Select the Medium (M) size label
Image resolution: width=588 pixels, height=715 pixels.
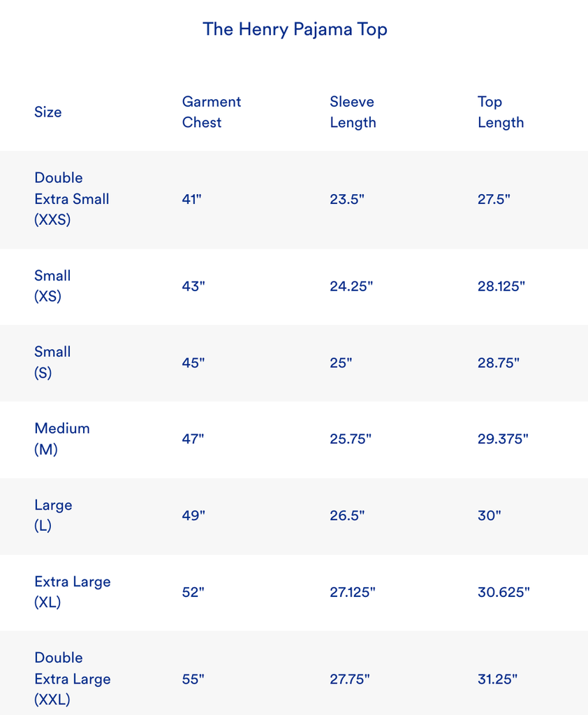coord(62,438)
